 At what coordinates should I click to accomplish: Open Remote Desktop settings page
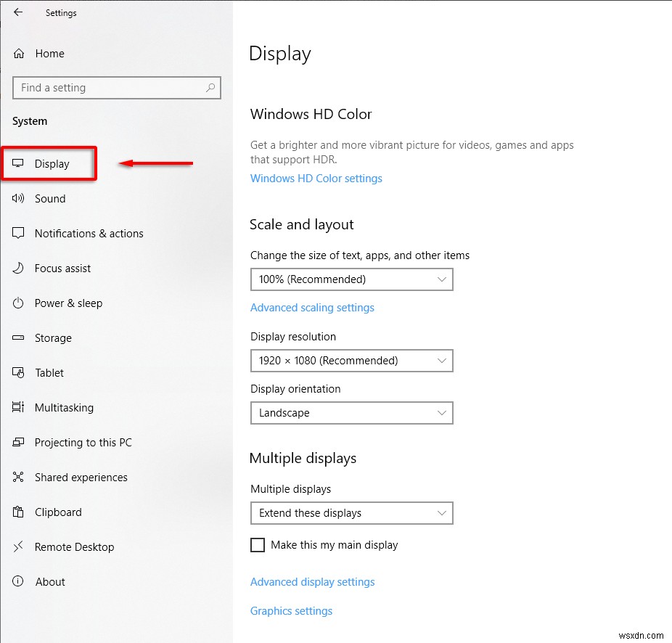pyautogui.click(x=75, y=547)
